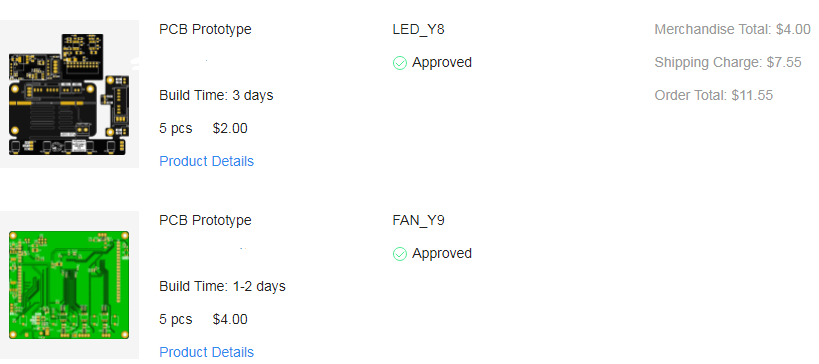Viewport: 819px width, 364px height.
Task: Click the Build Time: 3 days text
Action: click(x=216, y=96)
